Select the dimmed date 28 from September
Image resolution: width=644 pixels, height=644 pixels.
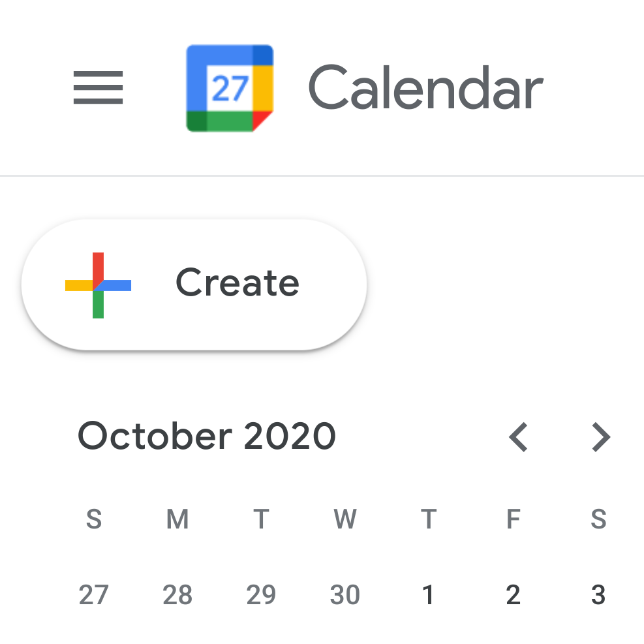[x=178, y=594]
